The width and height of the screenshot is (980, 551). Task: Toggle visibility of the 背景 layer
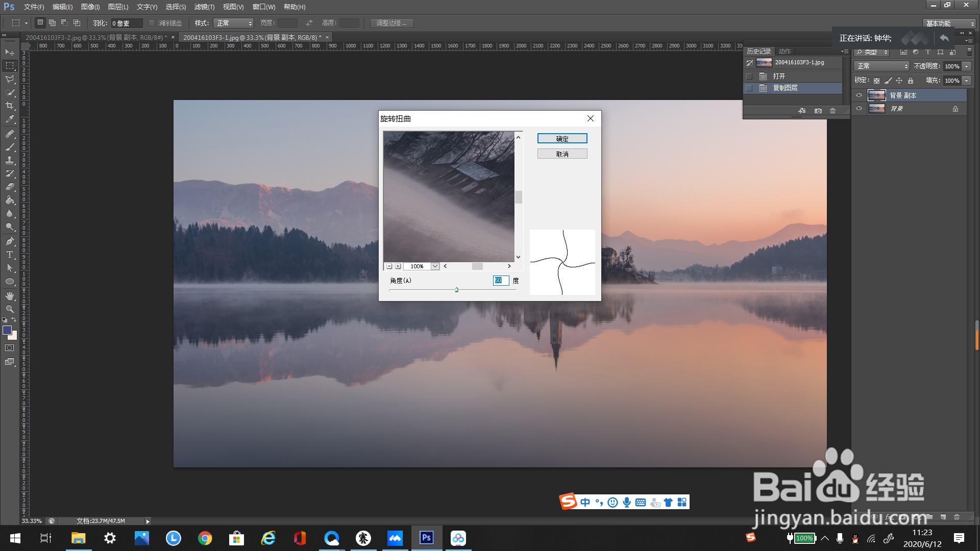(x=859, y=109)
